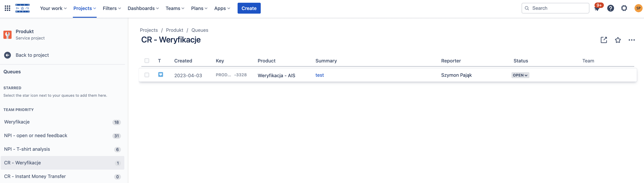This screenshot has height=183, width=644.
Task: Star the CR - Weryfikacje queue
Action: click(x=617, y=40)
